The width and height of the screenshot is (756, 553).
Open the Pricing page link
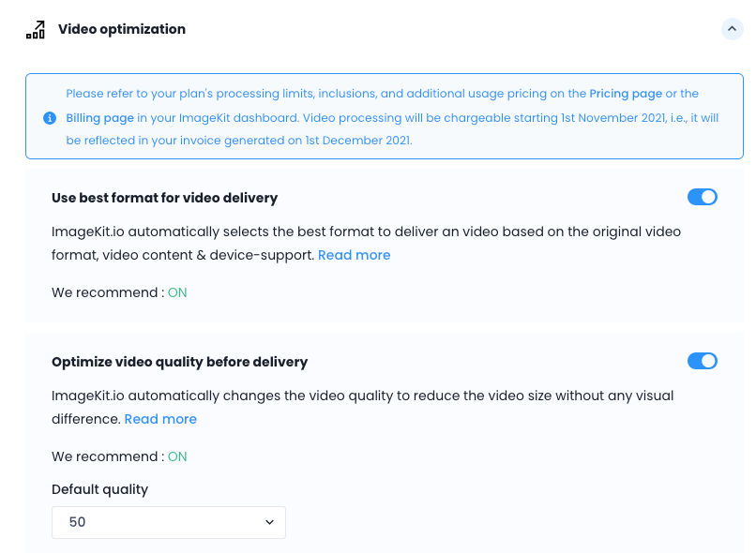pyautogui.click(x=626, y=94)
